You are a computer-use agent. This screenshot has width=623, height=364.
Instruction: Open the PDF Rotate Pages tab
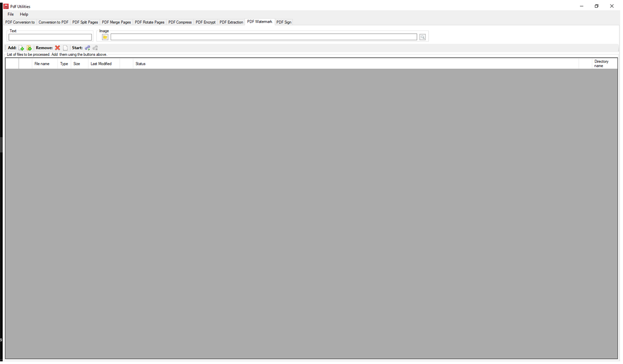point(149,22)
